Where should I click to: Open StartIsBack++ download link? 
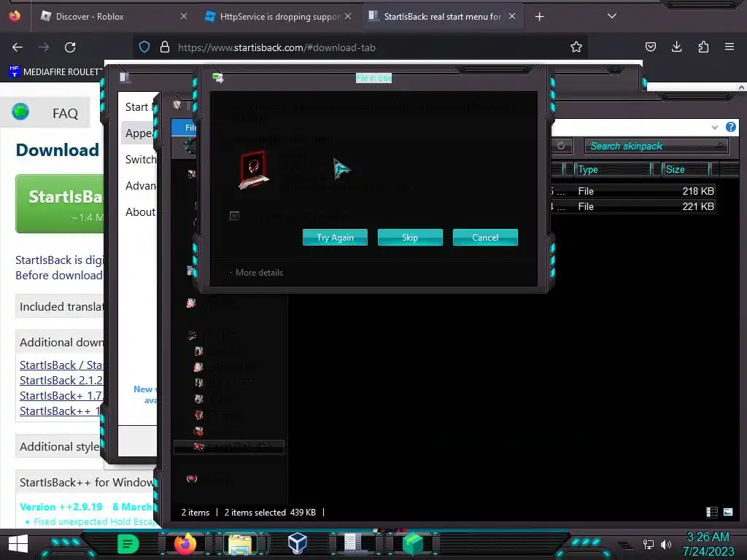click(x=60, y=411)
